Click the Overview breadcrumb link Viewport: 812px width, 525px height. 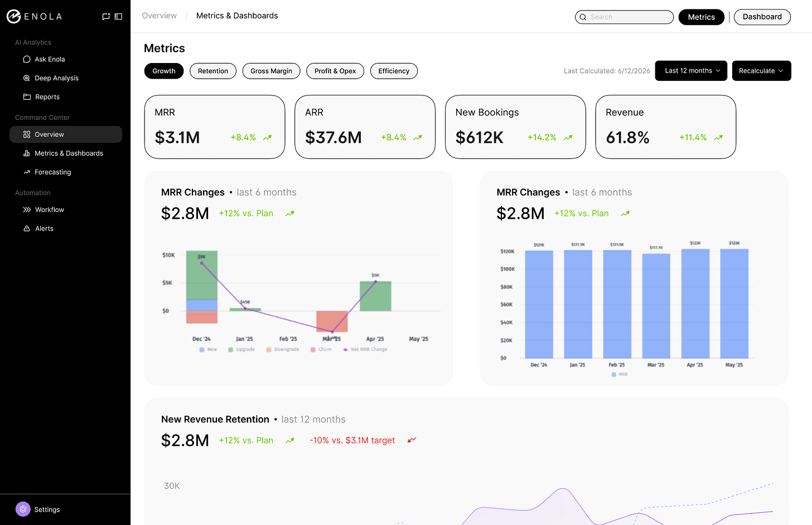point(159,16)
